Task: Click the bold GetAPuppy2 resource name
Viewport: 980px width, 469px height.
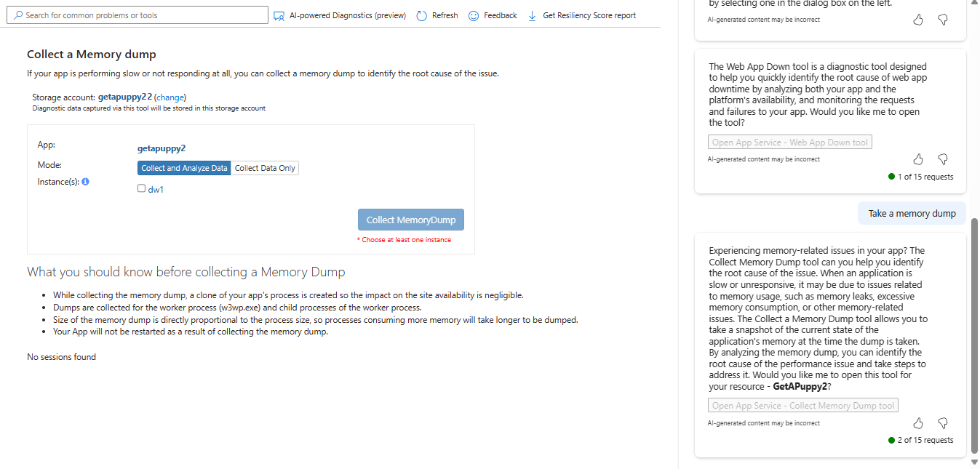Action: 800,386
